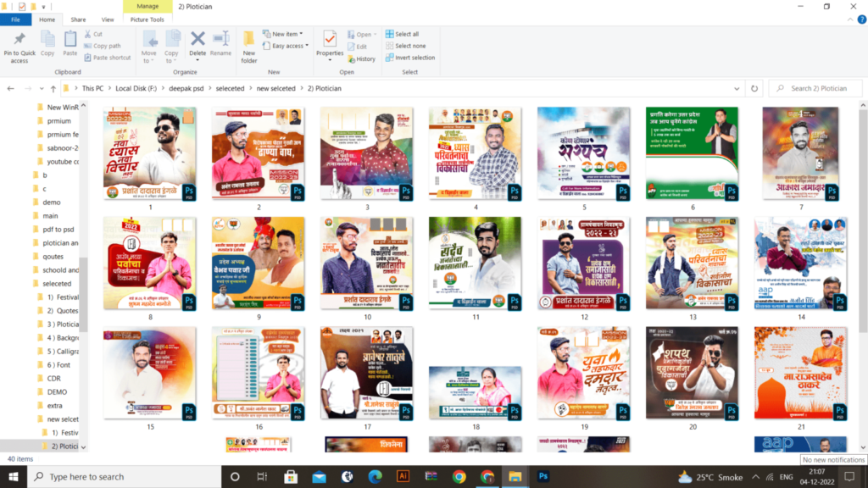This screenshot has height=488, width=868.
Task: Refresh the current folder view
Action: tap(754, 88)
